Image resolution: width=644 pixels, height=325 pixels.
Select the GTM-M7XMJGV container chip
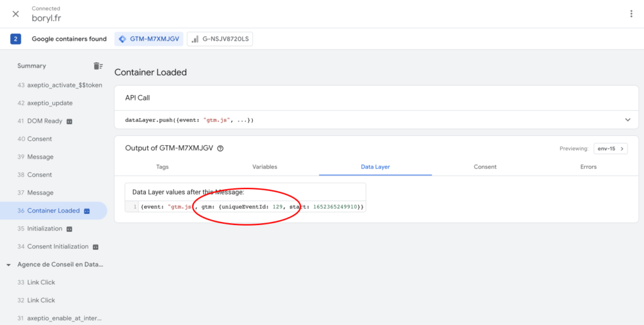click(148, 39)
